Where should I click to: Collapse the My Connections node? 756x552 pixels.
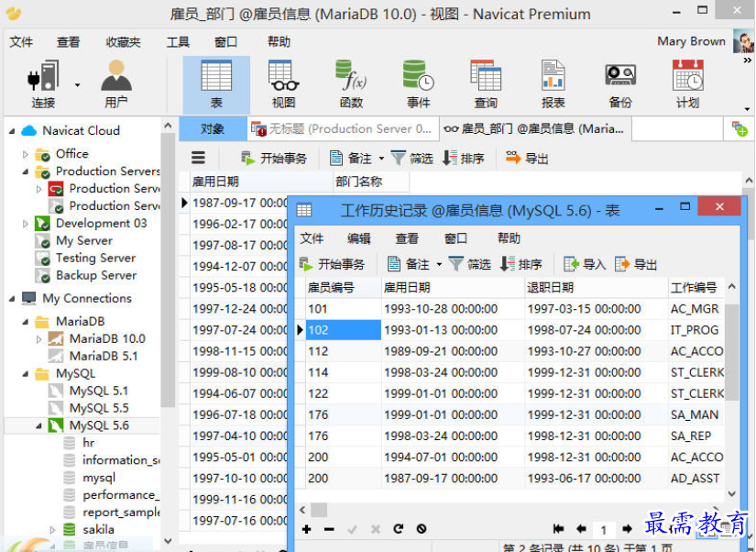click(12, 299)
